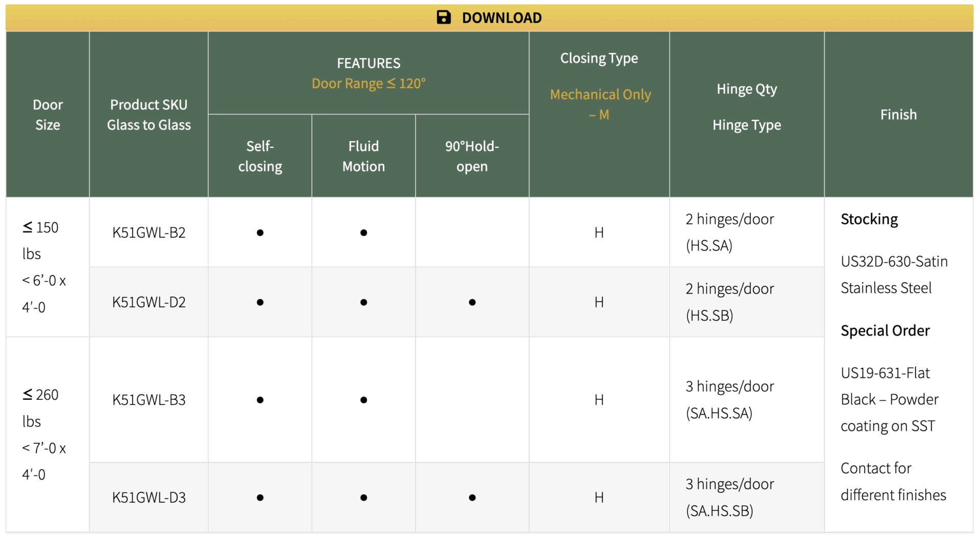This screenshot has height=537, width=980.
Task: Click the Mechanical Only – M text
Action: point(600,105)
